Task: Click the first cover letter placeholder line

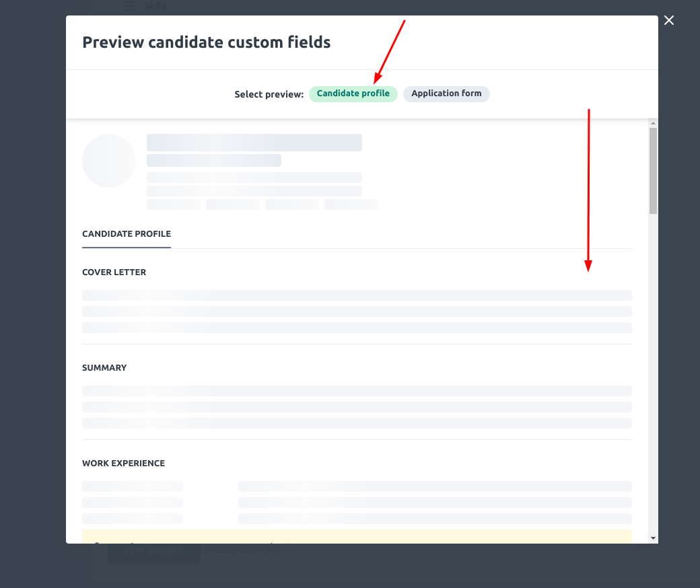Action: point(357,295)
